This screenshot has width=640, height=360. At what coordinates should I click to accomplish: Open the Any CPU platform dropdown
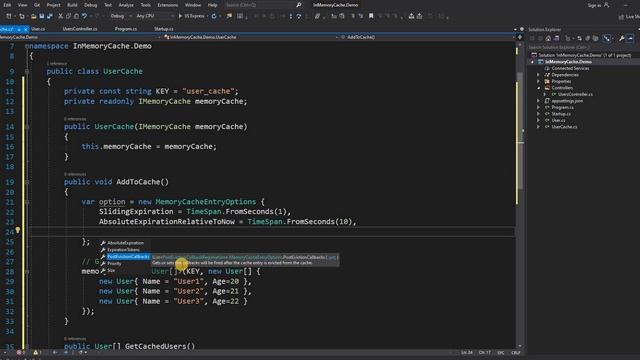pos(155,16)
